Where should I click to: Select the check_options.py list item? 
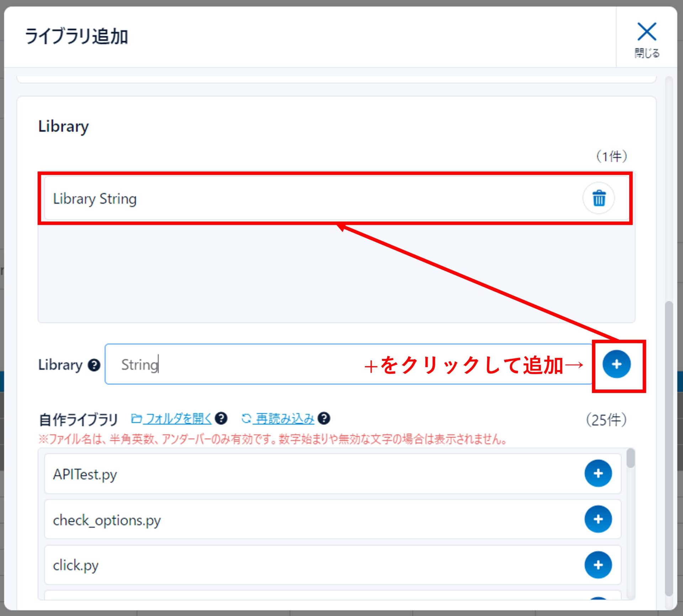point(285,520)
